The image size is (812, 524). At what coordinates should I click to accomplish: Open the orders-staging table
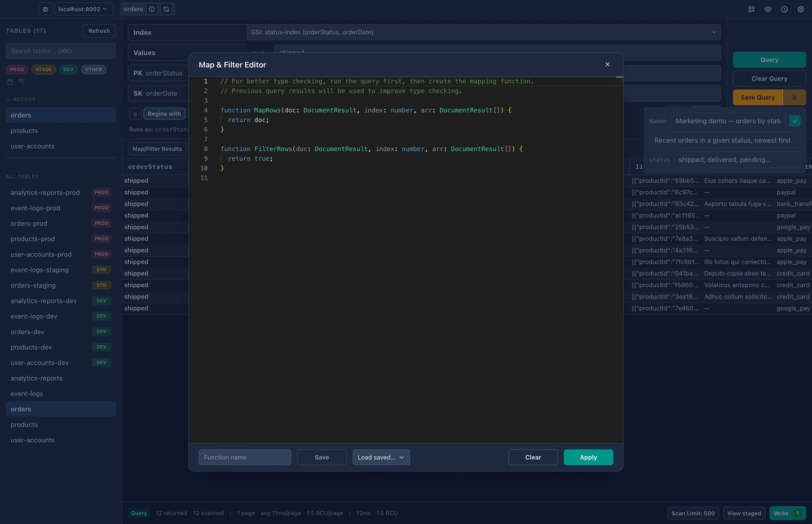[61, 285]
